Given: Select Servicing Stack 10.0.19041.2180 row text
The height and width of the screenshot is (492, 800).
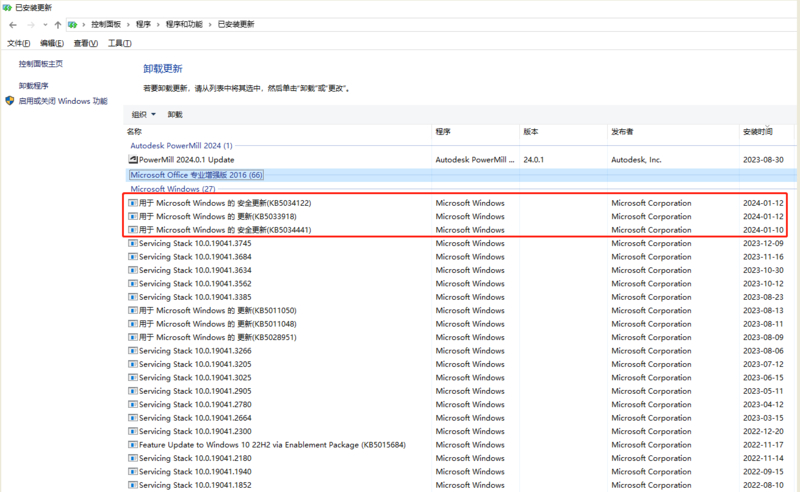Looking at the screenshot, I should coord(195,458).
